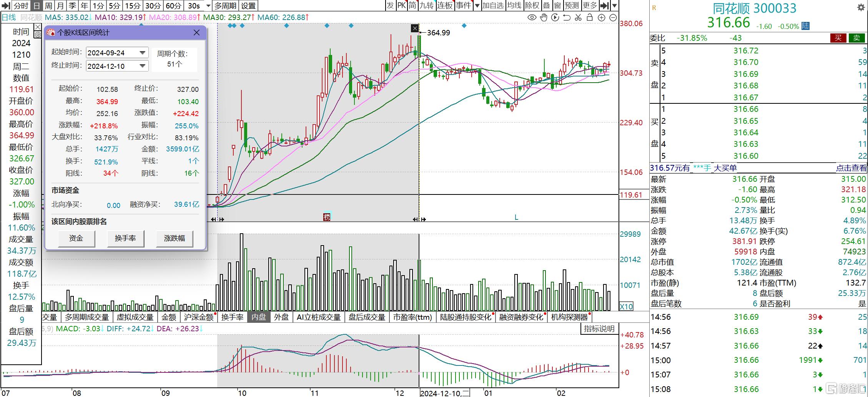
Task: Expand the dropdown arrow after 事件
Action: pos(477,5)
